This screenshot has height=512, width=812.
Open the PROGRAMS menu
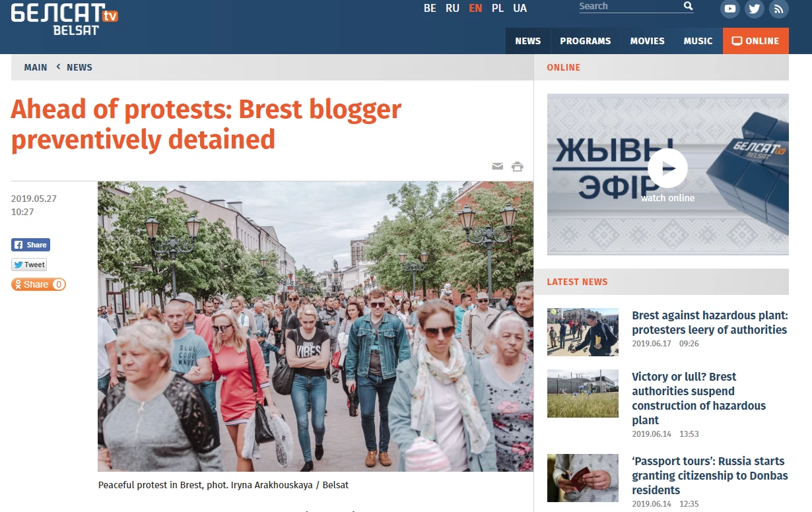coord(586,41)
